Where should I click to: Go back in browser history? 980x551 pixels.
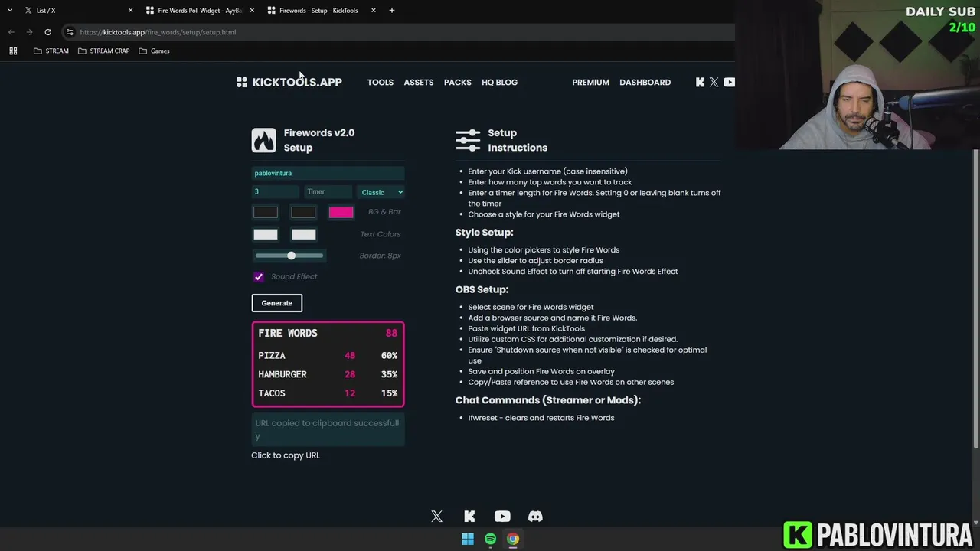(x=11, y=32)
